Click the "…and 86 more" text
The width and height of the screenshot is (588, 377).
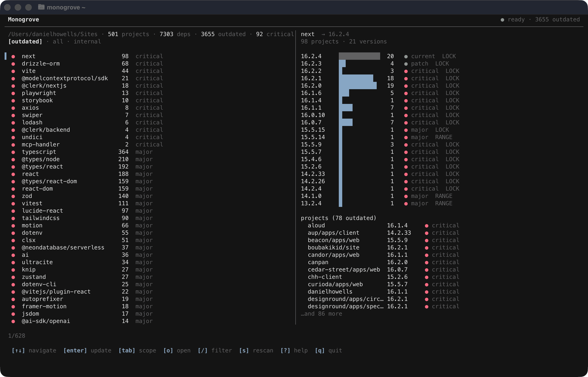click(x=321, y=314)
